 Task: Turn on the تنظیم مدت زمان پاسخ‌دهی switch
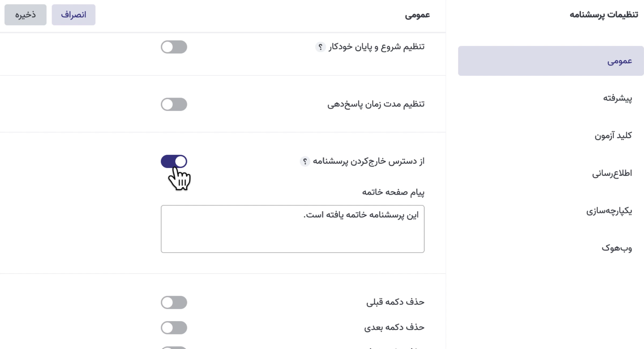click(174, 105)
